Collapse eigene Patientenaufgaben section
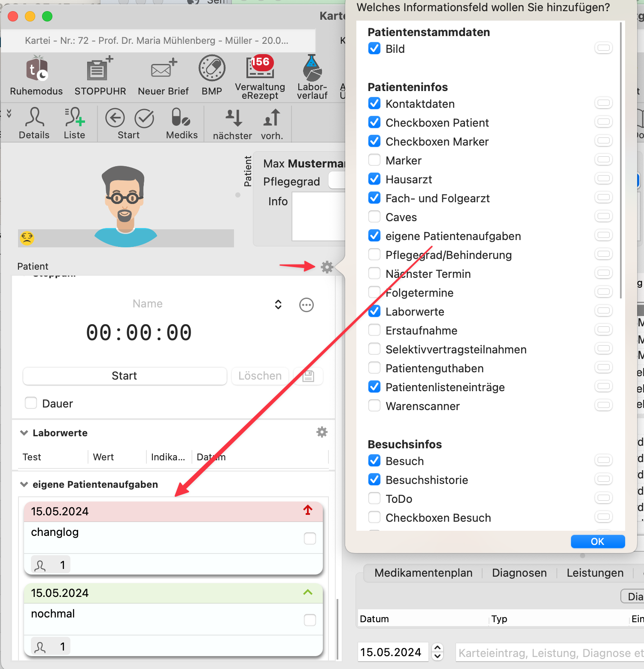Viewport: 644px width, 669px height. click(24, 484)
